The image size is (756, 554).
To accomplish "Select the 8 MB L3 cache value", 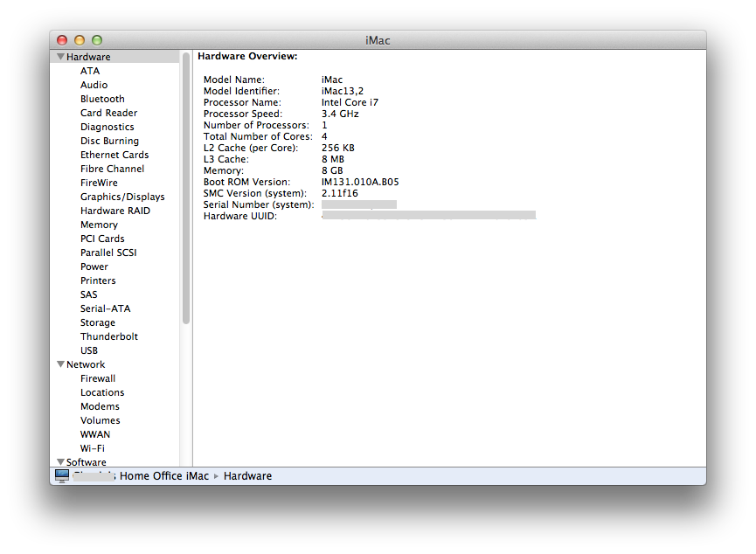I will pos(333,159).
